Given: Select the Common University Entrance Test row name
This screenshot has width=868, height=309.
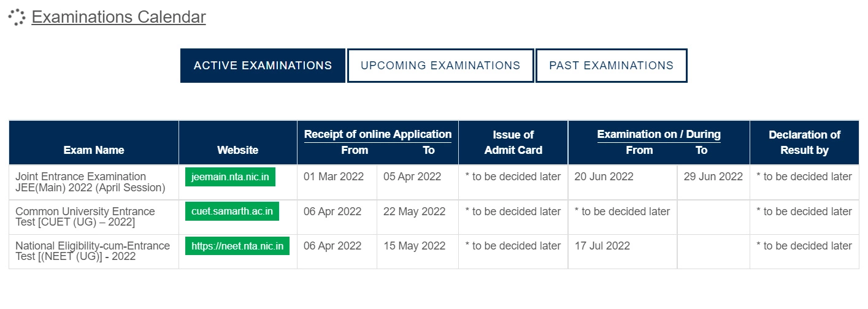Looking at the screenshot, I should (85, 216).
